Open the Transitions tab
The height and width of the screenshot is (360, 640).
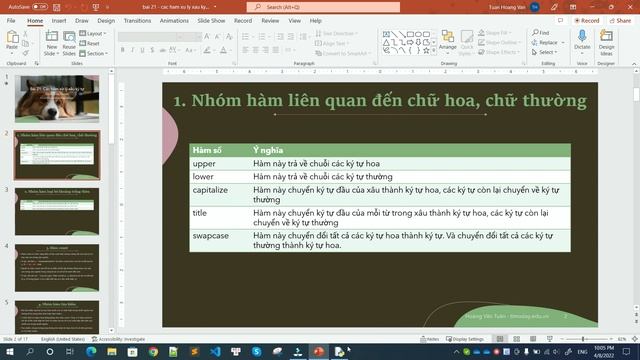(x=137, y=20)
